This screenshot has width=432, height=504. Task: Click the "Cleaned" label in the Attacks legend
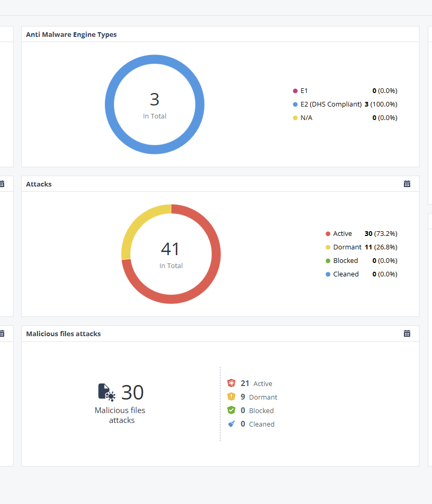346,274
